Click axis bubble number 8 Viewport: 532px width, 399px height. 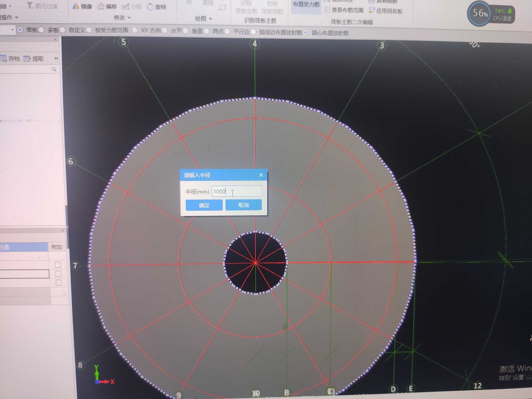pyautogui.click(x=80, y=365)
